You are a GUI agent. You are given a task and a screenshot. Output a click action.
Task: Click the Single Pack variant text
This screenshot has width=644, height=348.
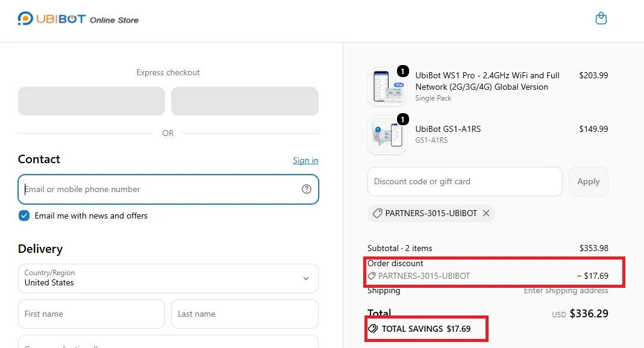pos(433,98)
